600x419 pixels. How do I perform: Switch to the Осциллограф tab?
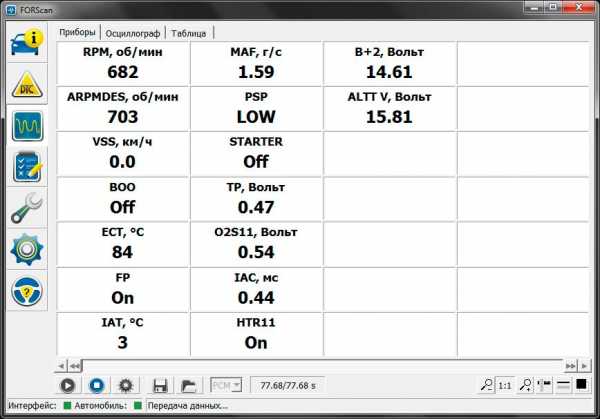pyautogui.click(x=135, y=33)
